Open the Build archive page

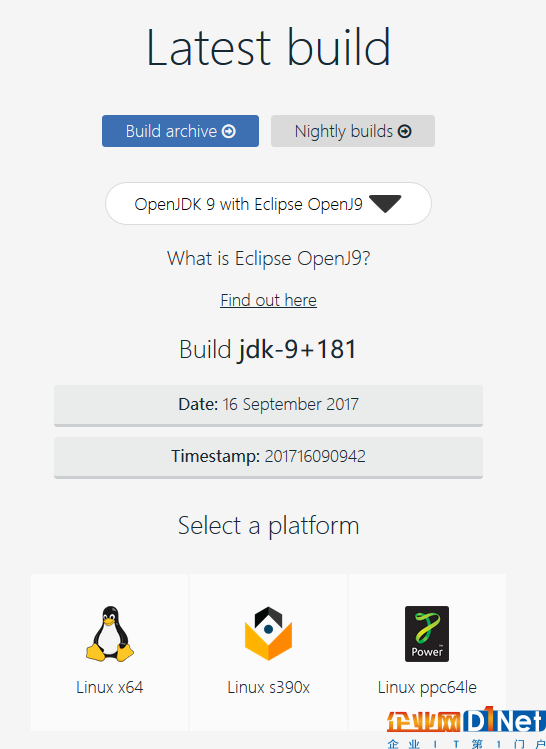point(180,131)
